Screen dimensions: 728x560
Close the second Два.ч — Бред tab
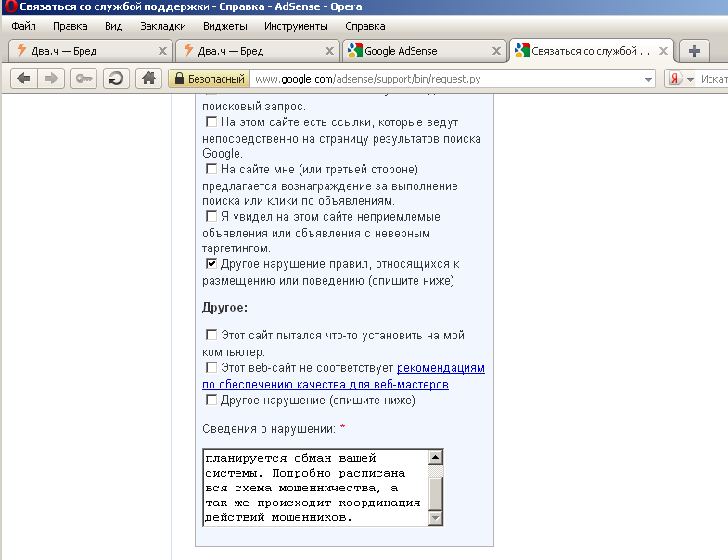coord(329,51)
